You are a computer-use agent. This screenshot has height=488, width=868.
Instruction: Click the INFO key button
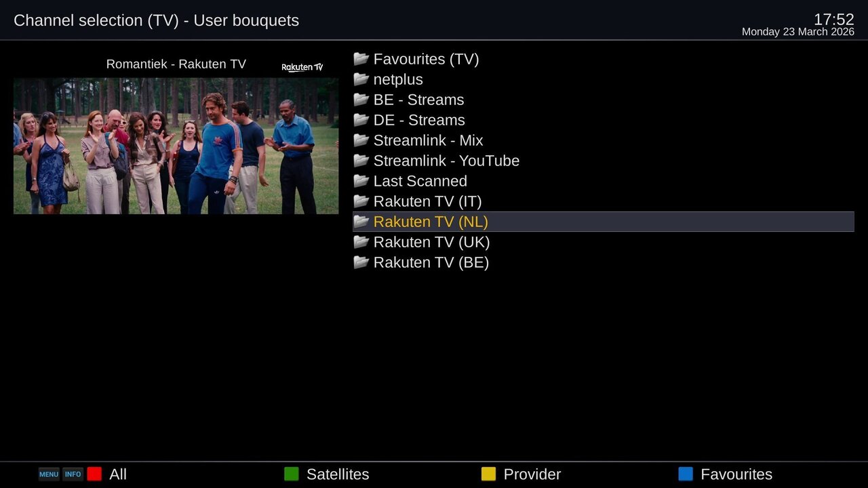coord(73,474)
